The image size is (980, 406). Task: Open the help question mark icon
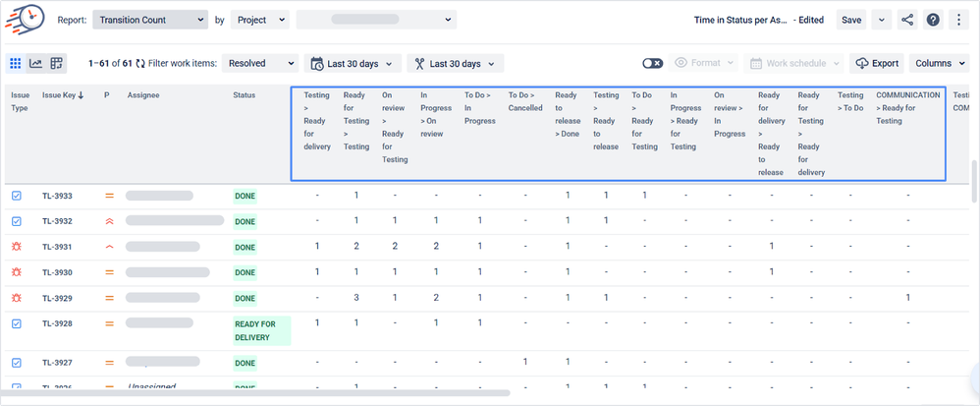[933, 20]
